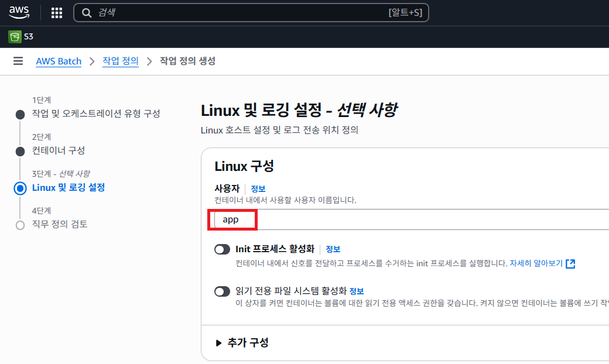Go to AWS Batch breadcrumb
The height and width of the screenshot is (364, 609).
(59, 61)
